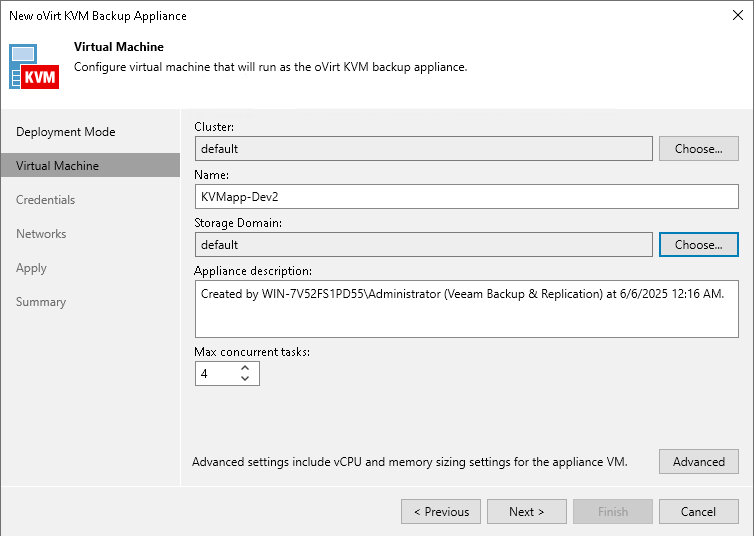Click the Cluster text field

pos(423,149)
